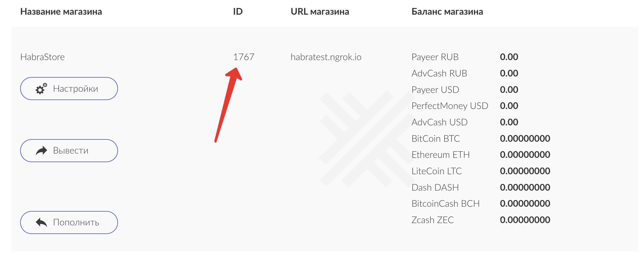Select the store name HabraStore
Screen dimensions: 644x257
coord(43,57)
